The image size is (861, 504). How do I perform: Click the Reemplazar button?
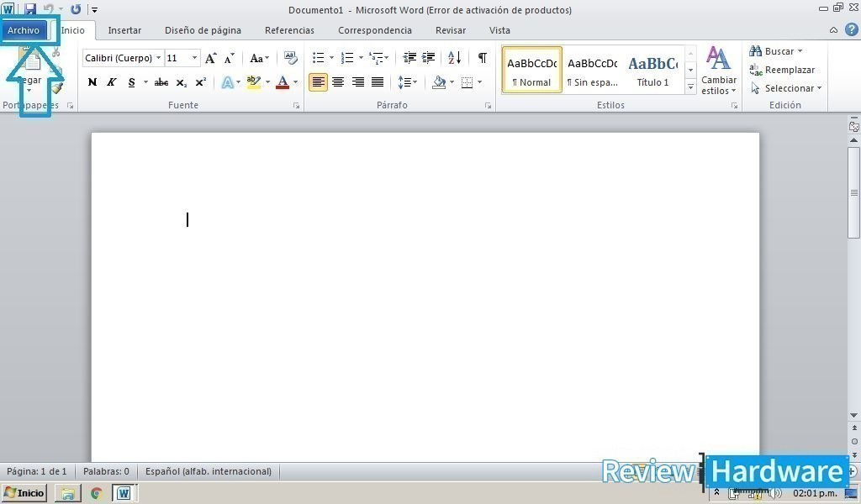[x=782, y=70]
